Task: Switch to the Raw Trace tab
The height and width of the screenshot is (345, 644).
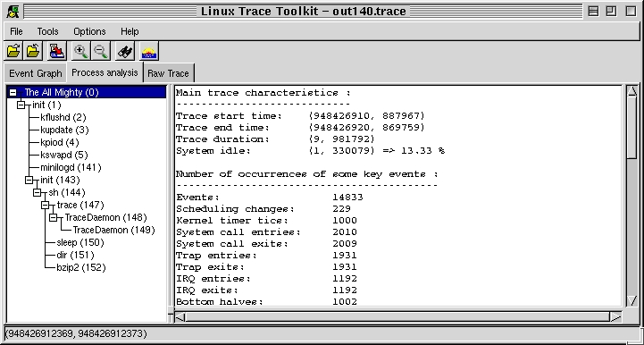Action: click(x=168, y=73)
